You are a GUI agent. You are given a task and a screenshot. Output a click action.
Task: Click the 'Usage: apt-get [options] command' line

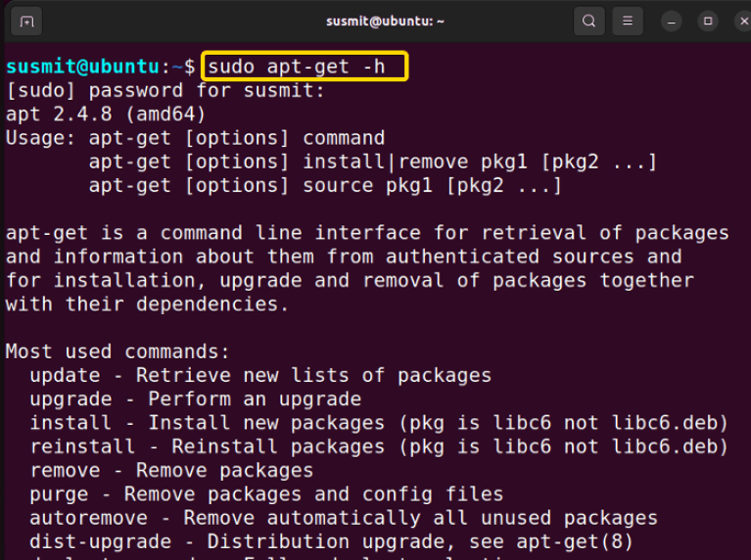[x=195, y=138]
